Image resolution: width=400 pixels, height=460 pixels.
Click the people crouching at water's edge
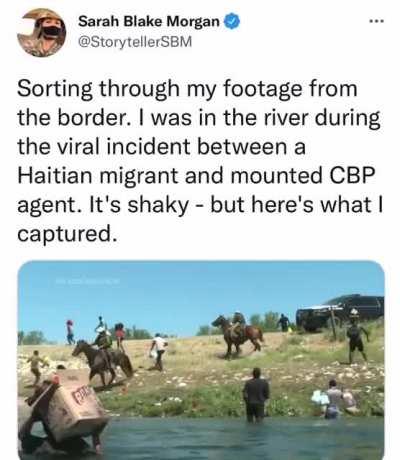coord(336,399)
